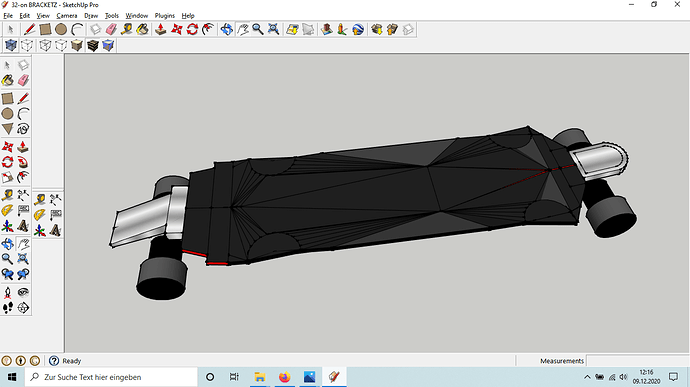Select the Freehand drawing tool
Screen dimensions: 690x387
(23, 129)
